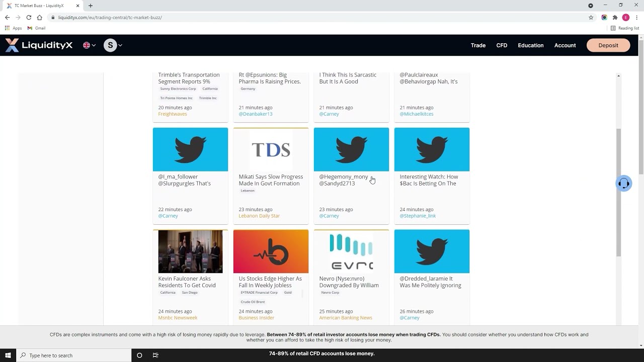The image size is (644, 362).
Task: Click the American Banking News source
Action: (x=346, y=318)
